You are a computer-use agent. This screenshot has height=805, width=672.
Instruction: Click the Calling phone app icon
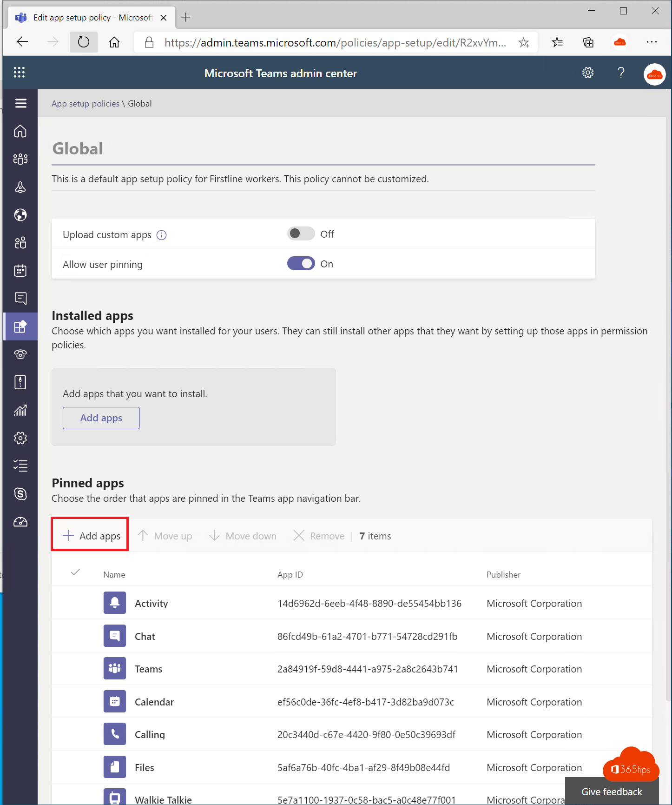115,734
